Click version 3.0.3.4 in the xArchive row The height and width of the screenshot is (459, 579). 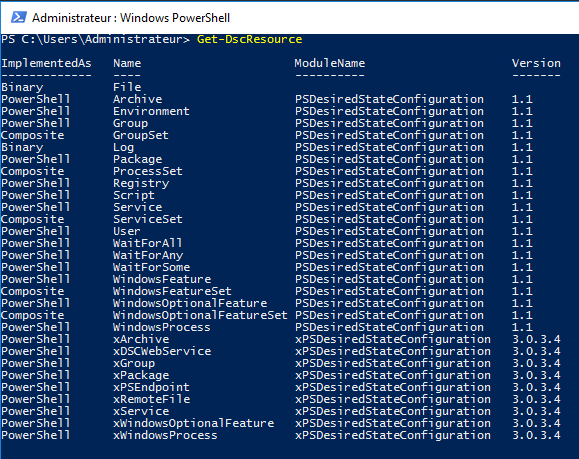tap(536, 339)
